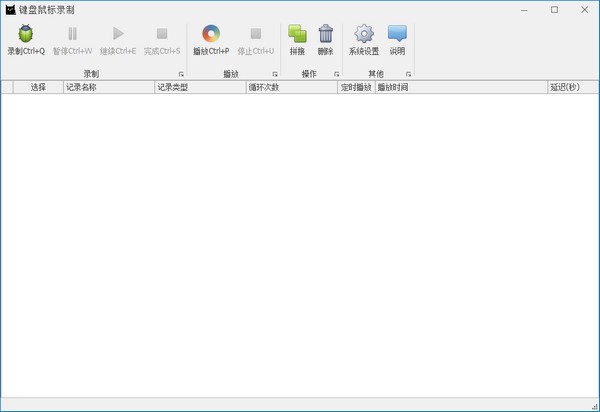
Task: Click the finish recording Ctrl+S square
Action: tap(162, 34)
